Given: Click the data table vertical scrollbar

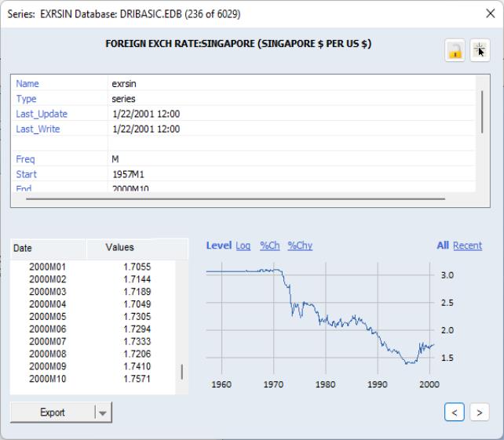Looking at the screenshot, I should coord(182,372).
